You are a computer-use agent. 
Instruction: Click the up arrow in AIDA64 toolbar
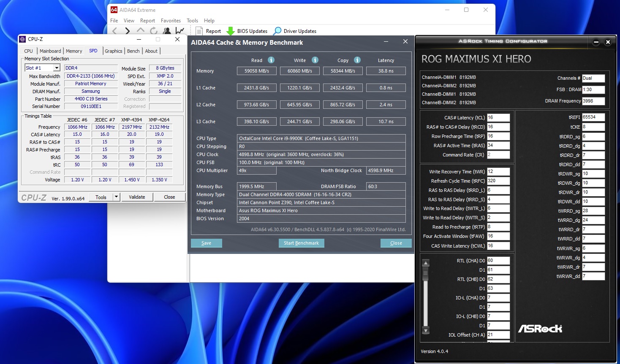(x=141, y=30)
